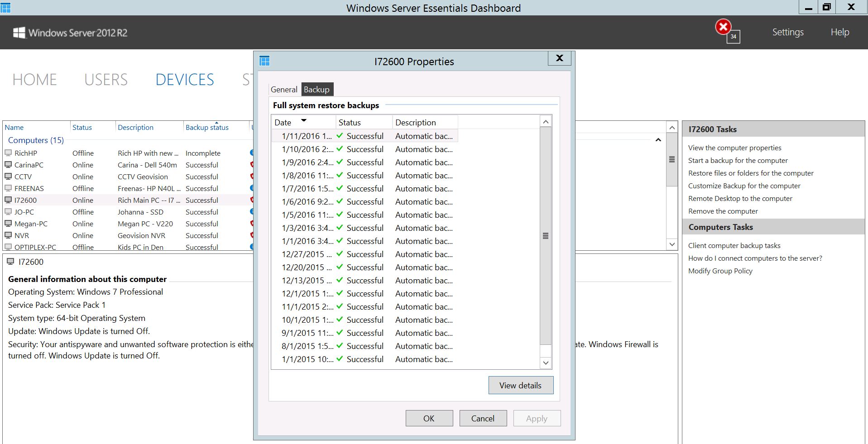This screenshot has height=444, width=868.
Task: Open Settings in the header
Action: (x=788, y=32)
